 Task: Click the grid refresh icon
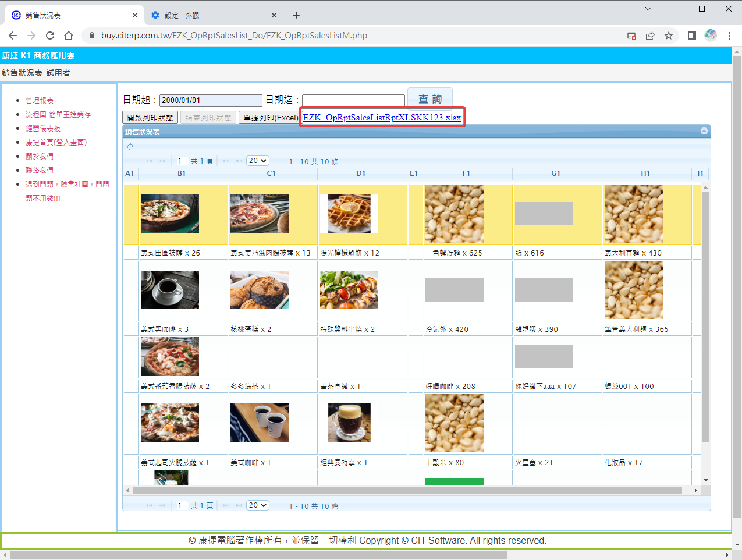(130, 146)
